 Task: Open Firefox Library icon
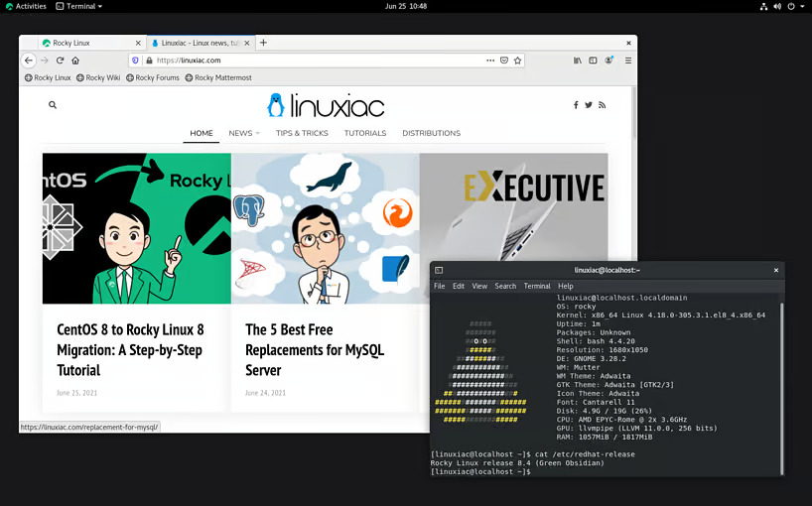578,61
